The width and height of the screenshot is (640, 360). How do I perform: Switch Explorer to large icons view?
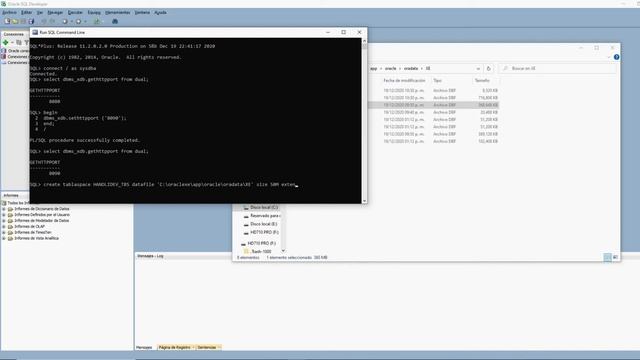[615, 257]
